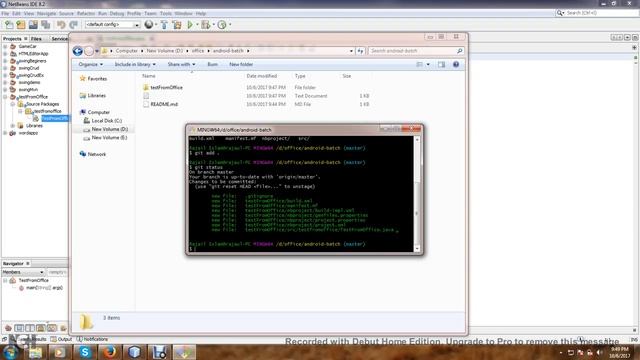640x360 pixels.
Task: Click Favorites in Explorer sidebar
Action: tap(97, 78)
